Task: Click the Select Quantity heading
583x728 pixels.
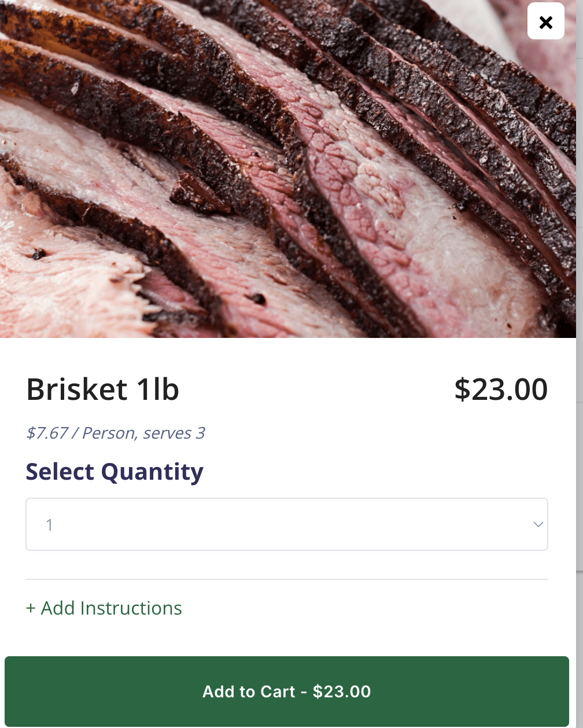Action: click(x=115, y=472)
